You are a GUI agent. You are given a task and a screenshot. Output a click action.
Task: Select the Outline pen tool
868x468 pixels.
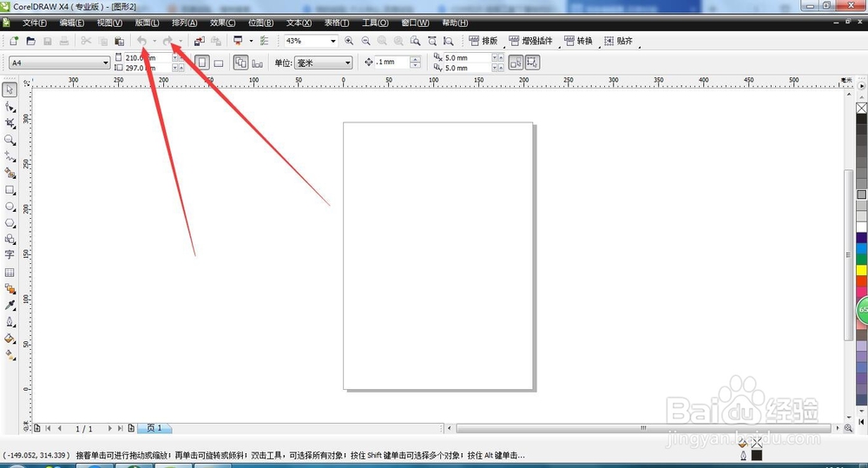pyautogui.click(x=10, y=322)
